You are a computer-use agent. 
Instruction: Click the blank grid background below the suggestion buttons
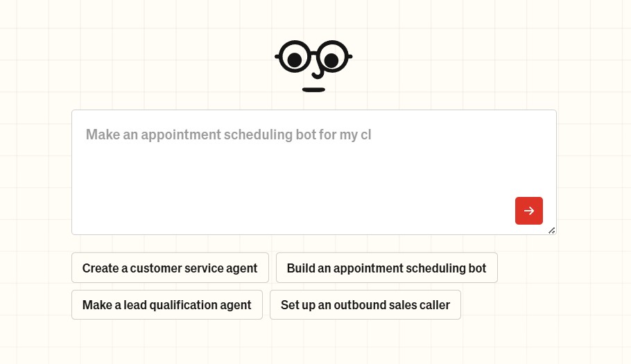(313, 343)
